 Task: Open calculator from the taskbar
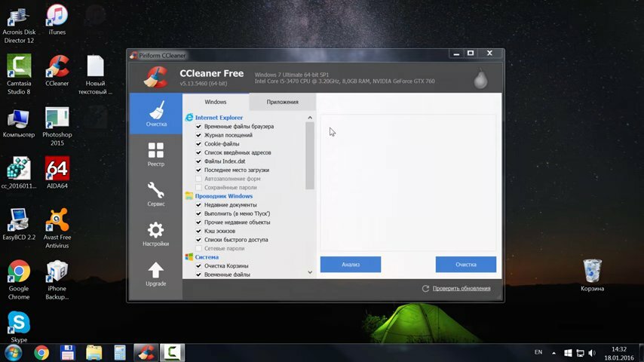[120, 352]
